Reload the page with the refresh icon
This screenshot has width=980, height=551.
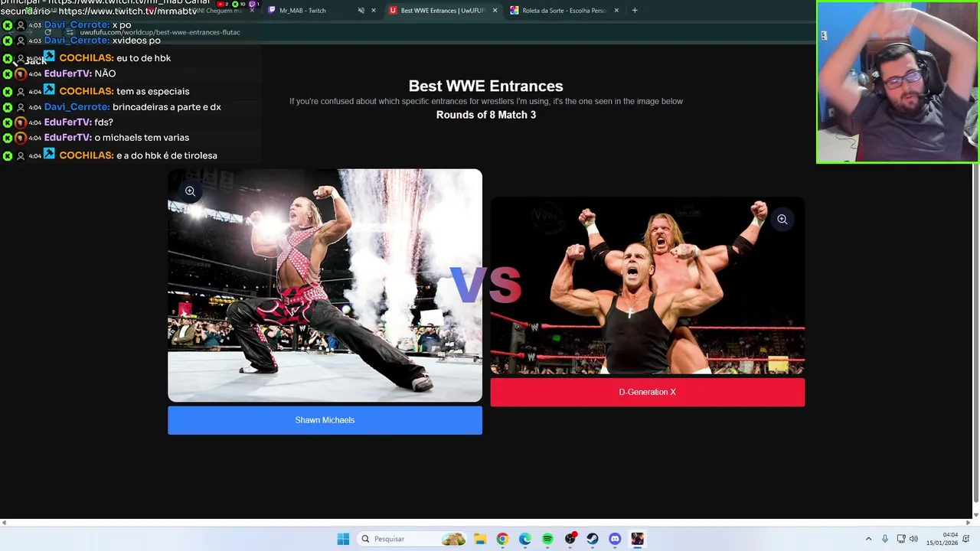[x=47, y=33]
